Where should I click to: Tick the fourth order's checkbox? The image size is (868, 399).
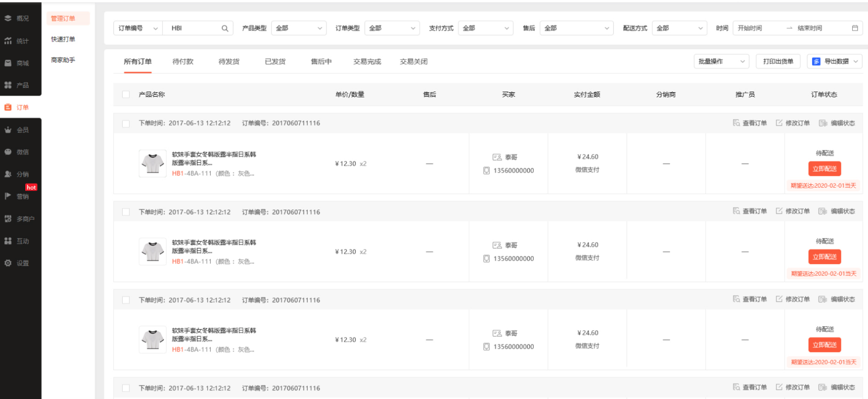click(x=126, y=388)
